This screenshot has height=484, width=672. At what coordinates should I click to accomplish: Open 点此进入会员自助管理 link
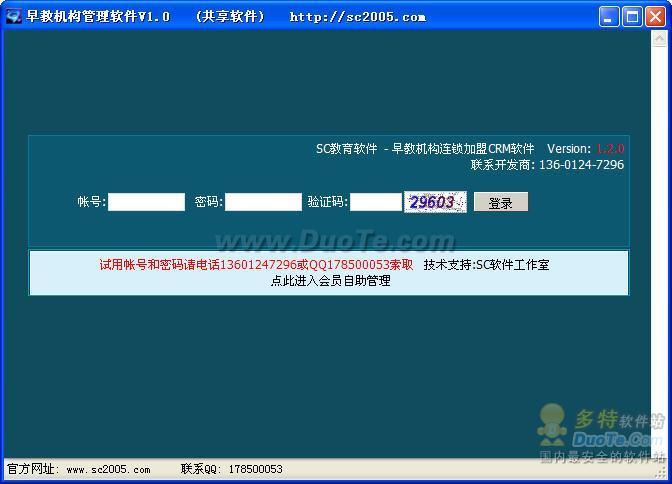(330, 281)
